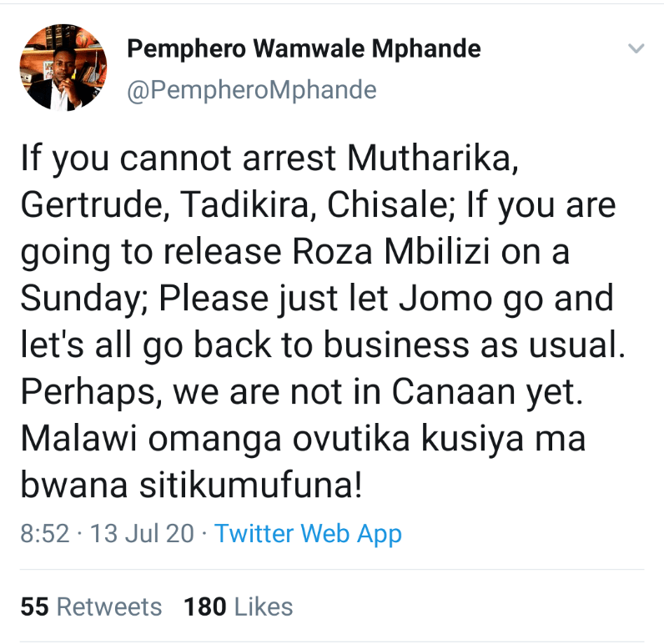Open the @PempheroMphande handle link

(x=251, y=89)
